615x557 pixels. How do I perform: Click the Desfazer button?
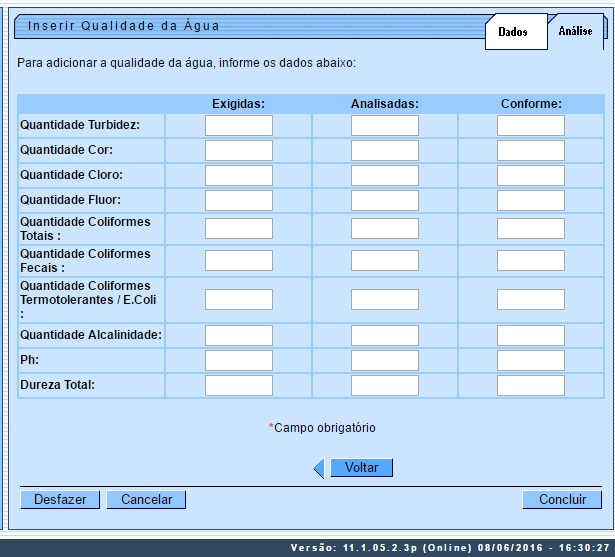[60, 500]
